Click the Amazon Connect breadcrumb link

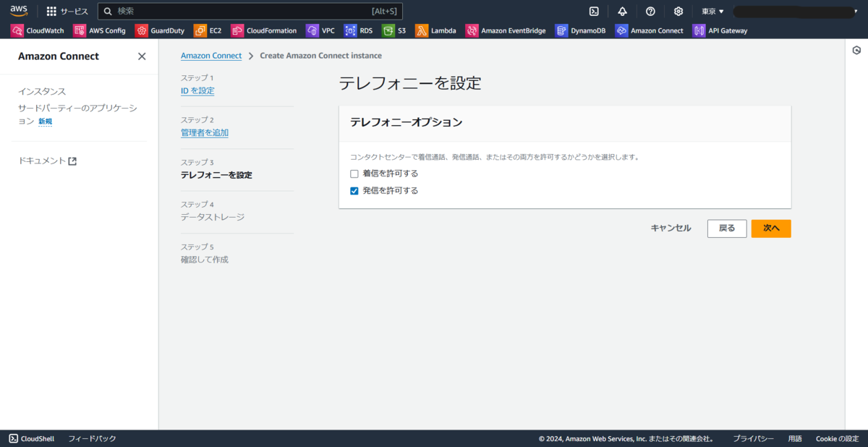point(211,56)
